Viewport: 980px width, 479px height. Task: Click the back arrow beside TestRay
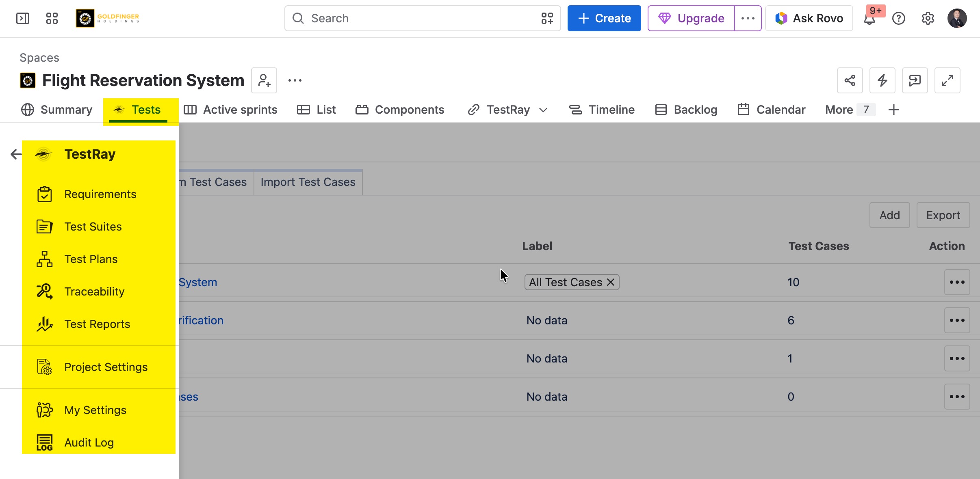pyautogui.click(x=16, y=154)
